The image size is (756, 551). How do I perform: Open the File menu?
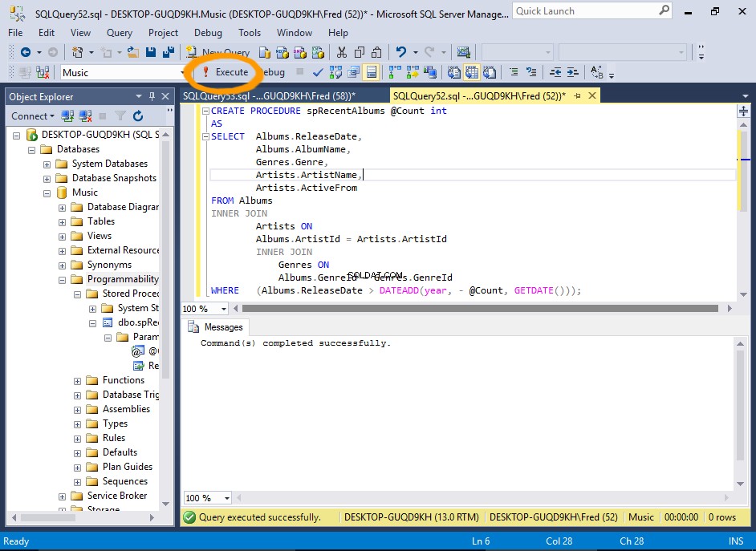point(15,33)
